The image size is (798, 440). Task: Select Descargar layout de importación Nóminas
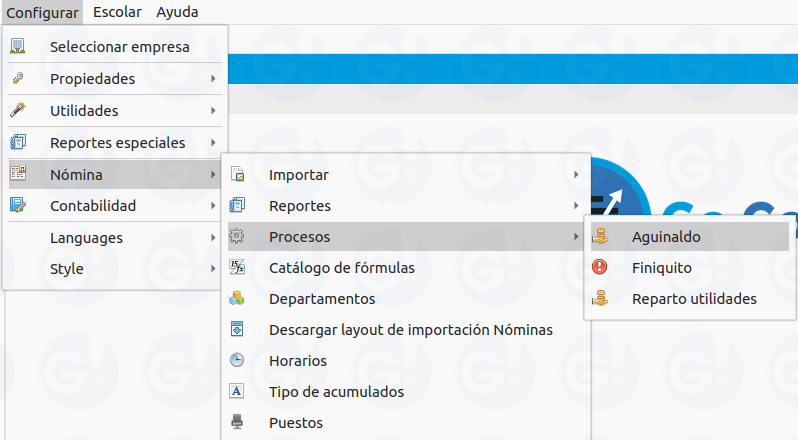click(x=410, y=330)
